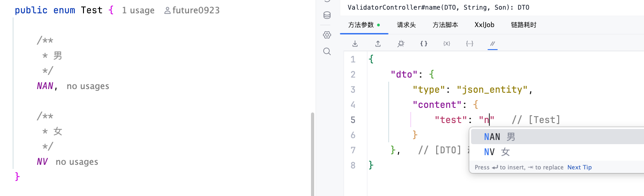Open the database icon in sidebar

pyautogui.click(x=327, y=15)
